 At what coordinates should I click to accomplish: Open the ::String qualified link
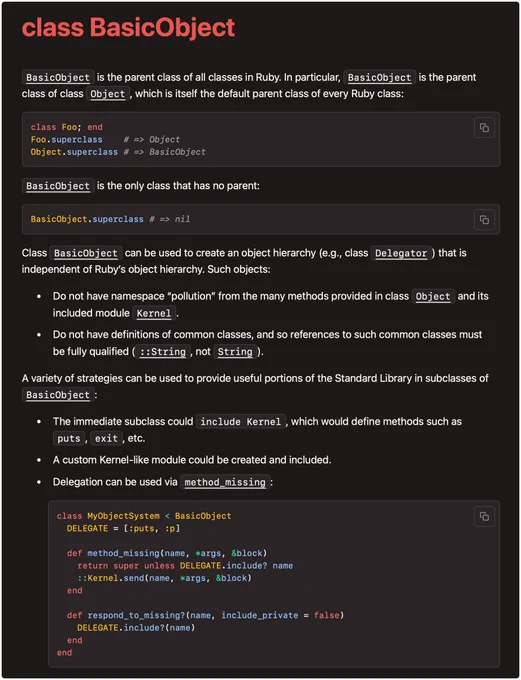click(163, 352)
